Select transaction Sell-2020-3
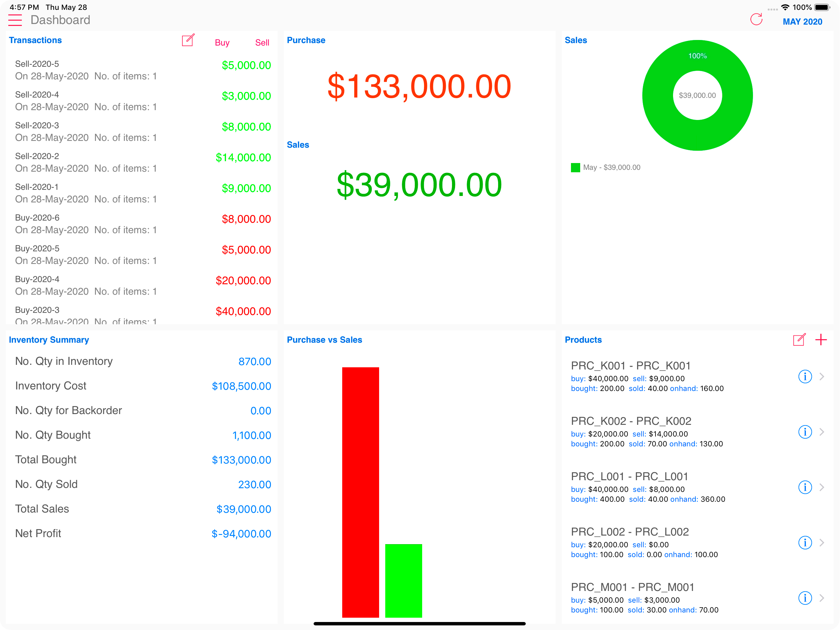The width and height of the screenshot is (840, 630). 142,131
